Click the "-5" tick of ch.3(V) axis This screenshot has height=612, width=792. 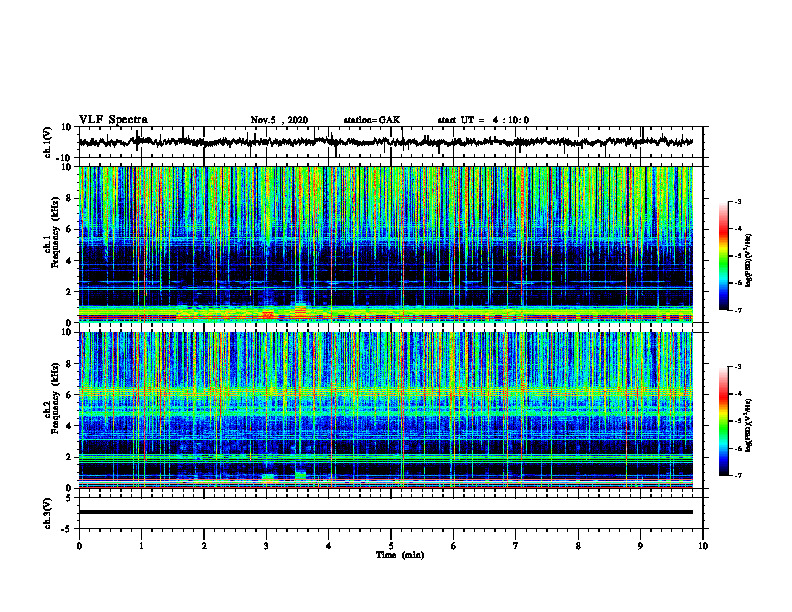[67, 529]
